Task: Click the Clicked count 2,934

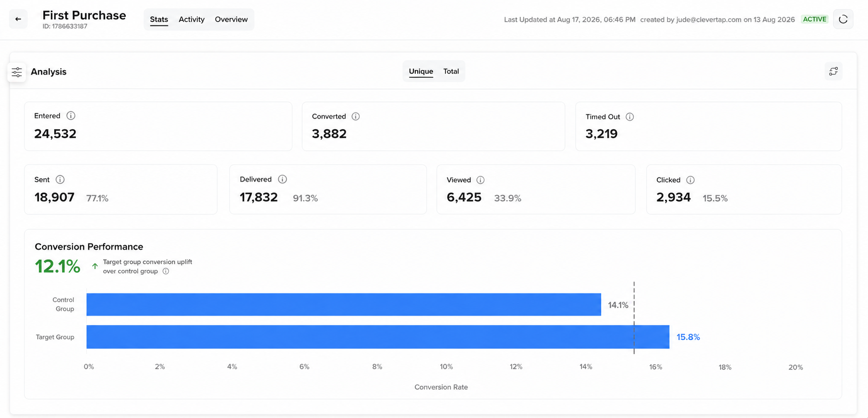Action: pos(674,197)
